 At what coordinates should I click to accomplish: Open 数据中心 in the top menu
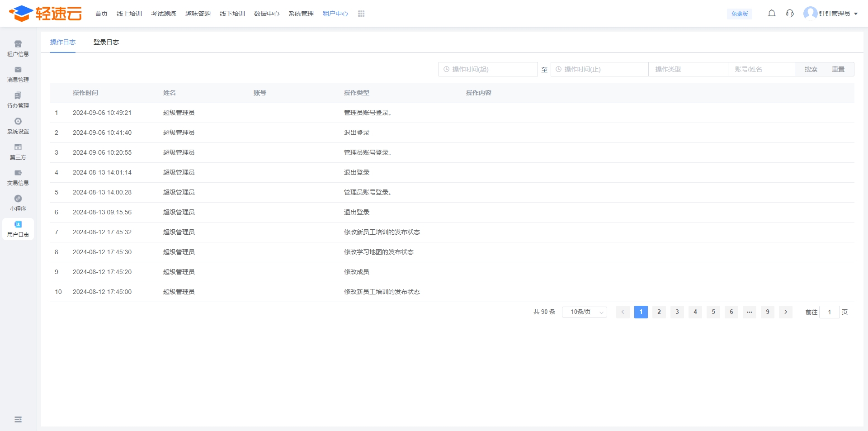pos(267,14)
